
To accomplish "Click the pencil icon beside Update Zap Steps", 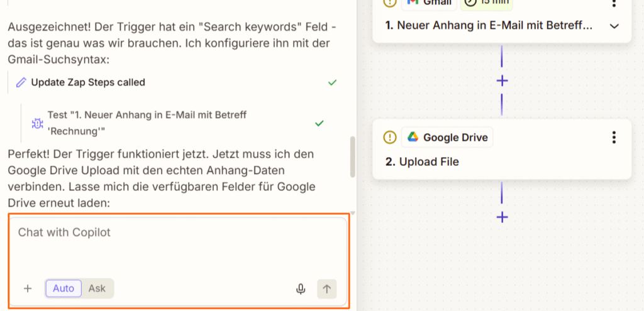I will (20, 82).
